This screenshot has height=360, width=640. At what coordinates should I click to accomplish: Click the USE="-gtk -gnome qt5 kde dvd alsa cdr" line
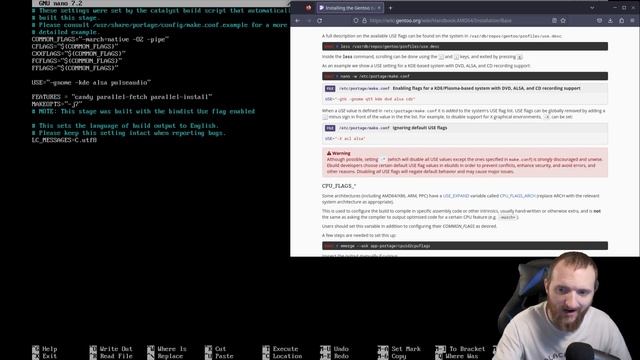click(x=370, y=99)
